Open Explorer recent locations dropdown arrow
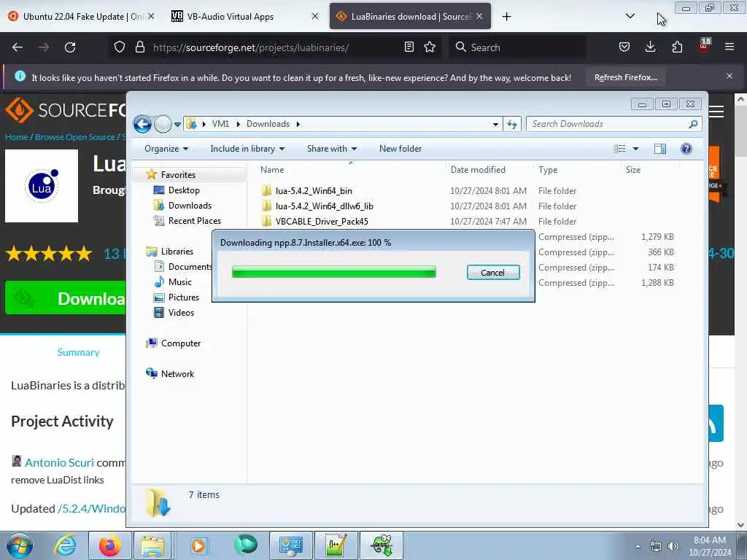The width and height of the screenshot is (747, 560). pyautogui.click(x=177, y=124)
